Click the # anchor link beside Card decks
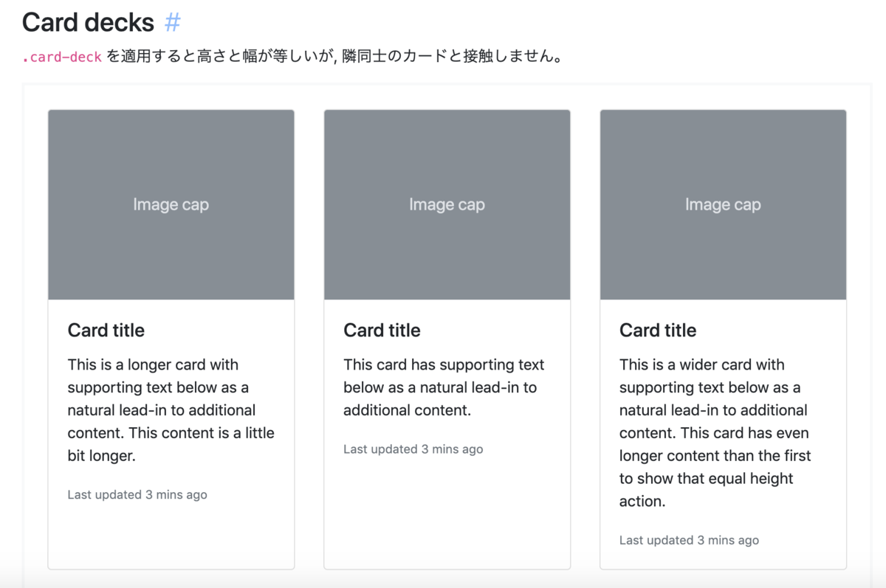The image size is (886, 588). point(172,23)
